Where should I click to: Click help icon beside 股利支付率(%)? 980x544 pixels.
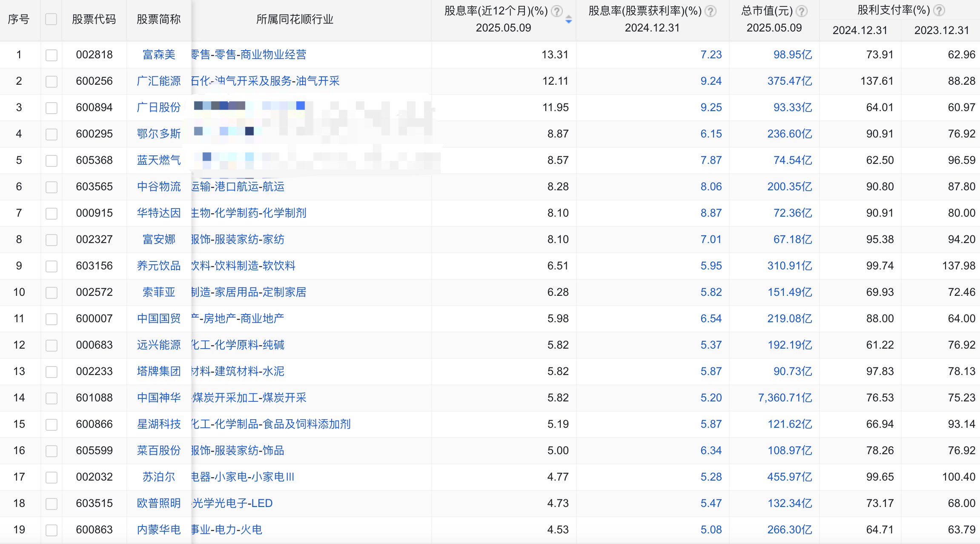coord(939,10)
